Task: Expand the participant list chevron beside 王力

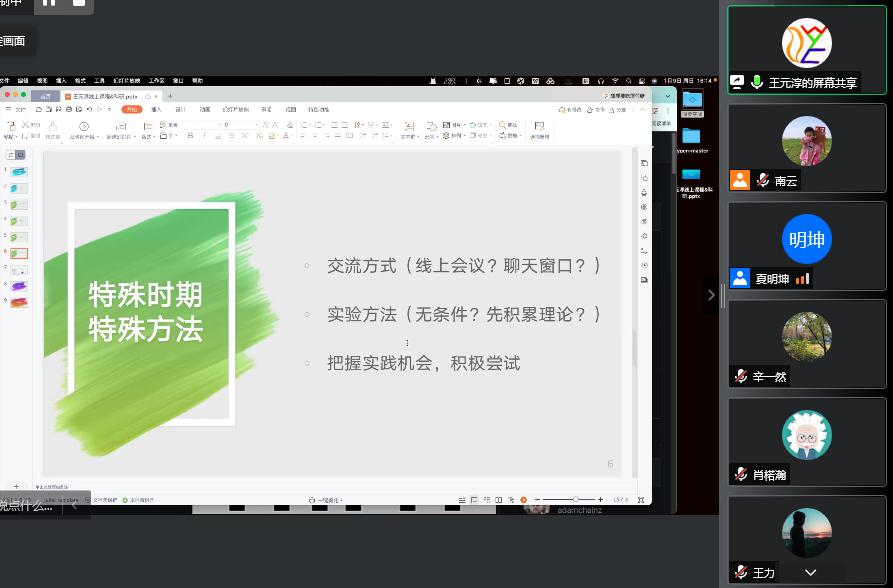Action: click(x=810, y=573)
